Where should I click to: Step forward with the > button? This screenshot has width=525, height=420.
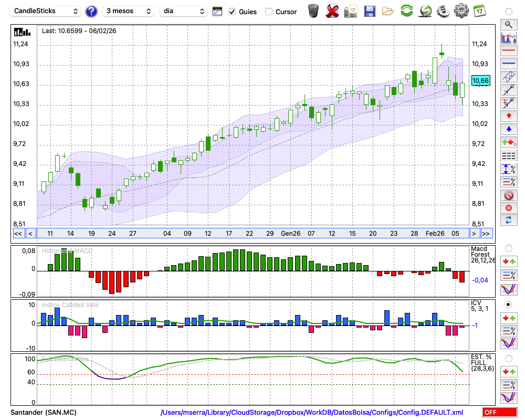pyautogui.click(x=474, y=234)
